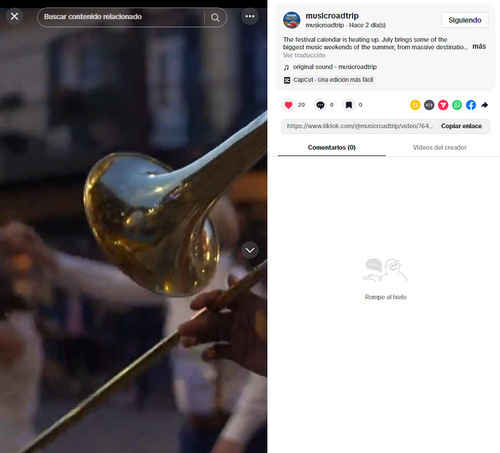Save the video with bookmark icon
Viewport: 500px width, 453px height.
point(349,105)
